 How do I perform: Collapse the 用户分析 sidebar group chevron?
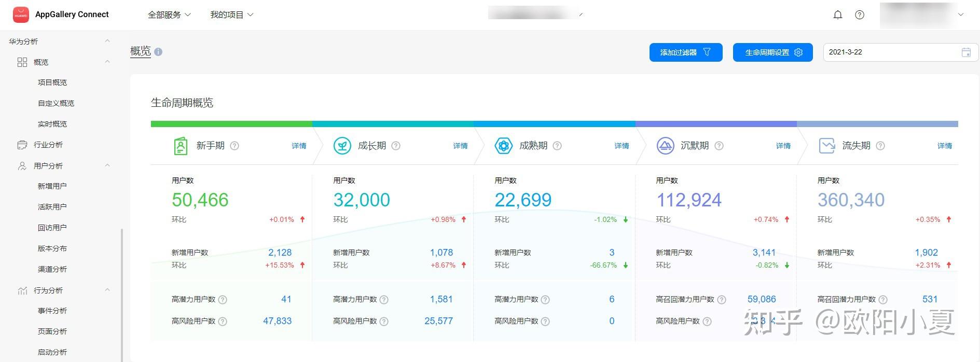pos(107,165)
